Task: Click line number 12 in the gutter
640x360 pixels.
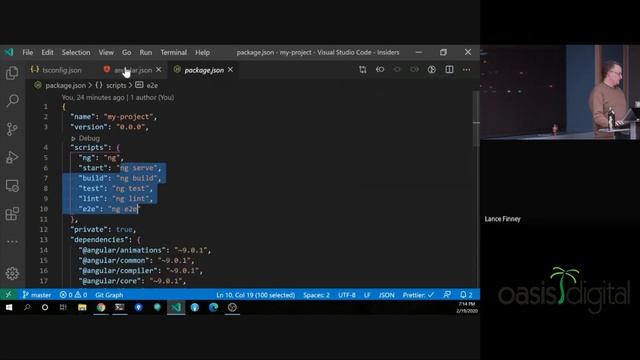Action: point(44,229)
